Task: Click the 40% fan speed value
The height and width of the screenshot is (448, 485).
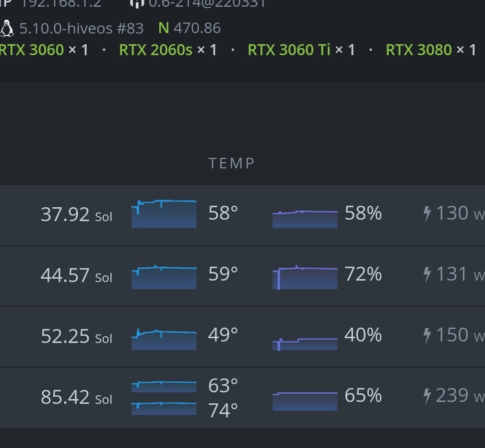Action: point(363,335)
